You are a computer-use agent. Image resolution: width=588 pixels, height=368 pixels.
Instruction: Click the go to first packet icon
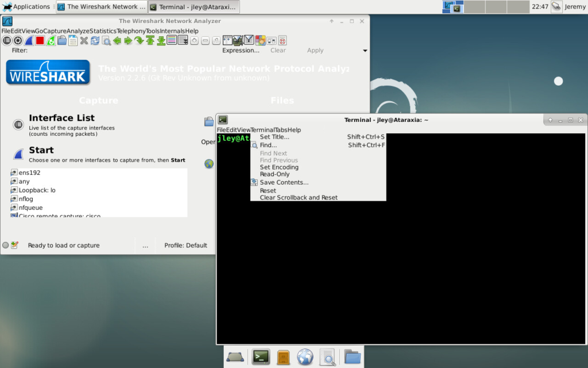pyautogui.click(x=150, y=41)
